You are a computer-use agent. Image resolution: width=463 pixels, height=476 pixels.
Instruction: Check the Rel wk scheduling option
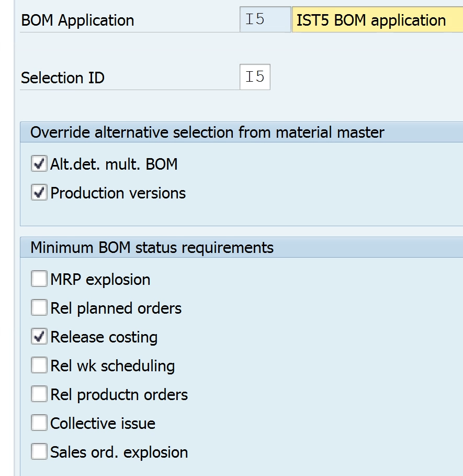(39, 365)
